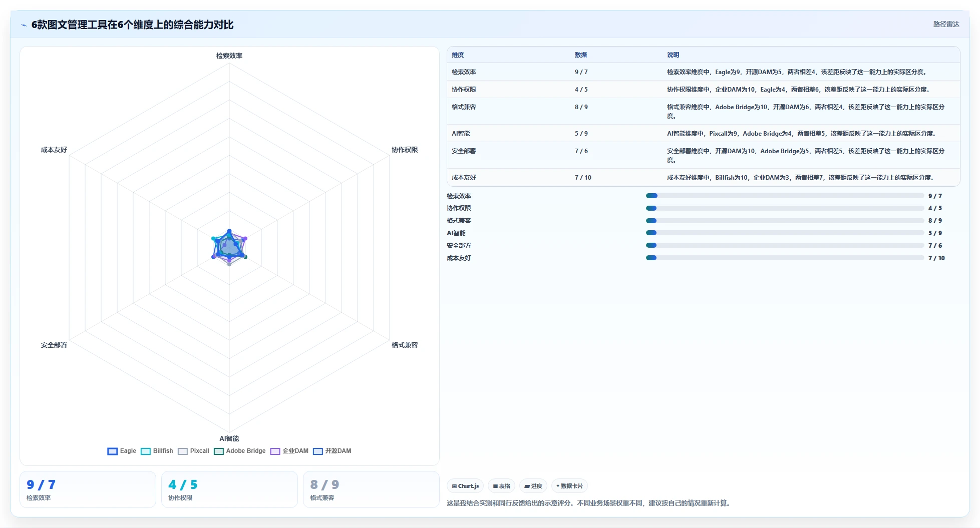
Task: Click the 协作权限 progress bar
Action: pyautogui.click(x=785, y=208)
